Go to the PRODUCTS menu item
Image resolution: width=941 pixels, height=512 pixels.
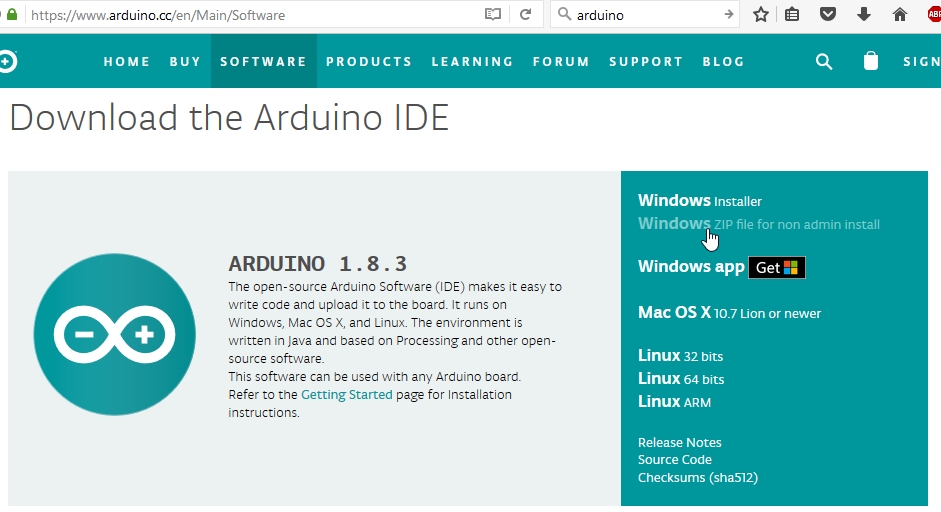(369, 61)
